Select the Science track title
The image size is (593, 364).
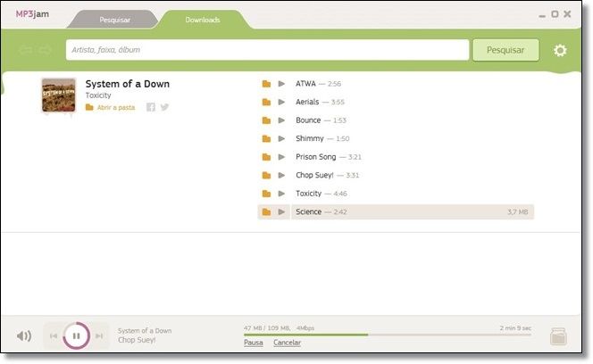(309, 212)
